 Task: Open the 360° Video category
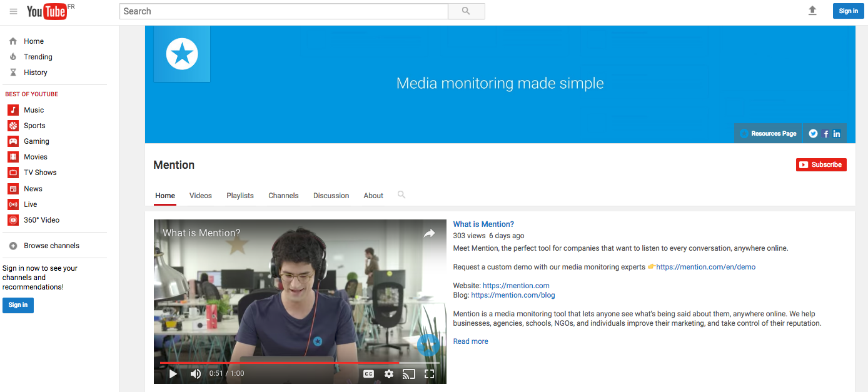click(34, 220)
